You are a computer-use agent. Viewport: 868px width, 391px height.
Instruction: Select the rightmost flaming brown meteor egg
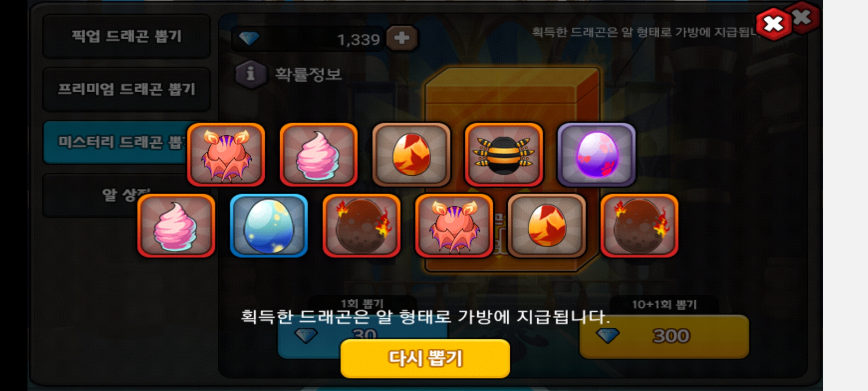(639, 226)
